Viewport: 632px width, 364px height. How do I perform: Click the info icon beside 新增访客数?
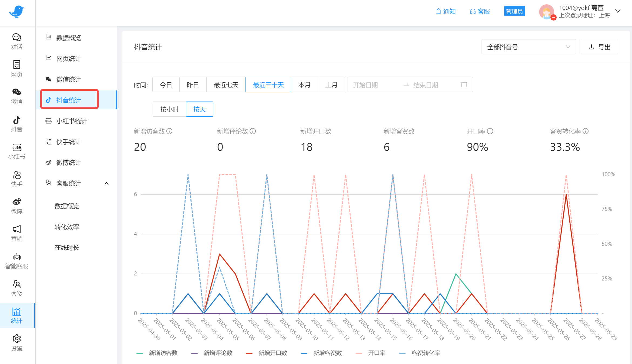click(x=169, y=131)
